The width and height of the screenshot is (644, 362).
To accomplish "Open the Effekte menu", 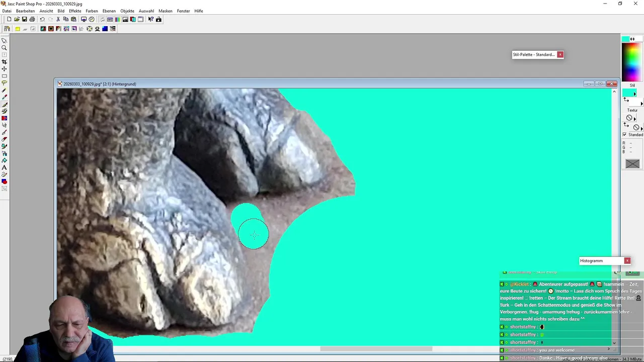I will point(75,11).
